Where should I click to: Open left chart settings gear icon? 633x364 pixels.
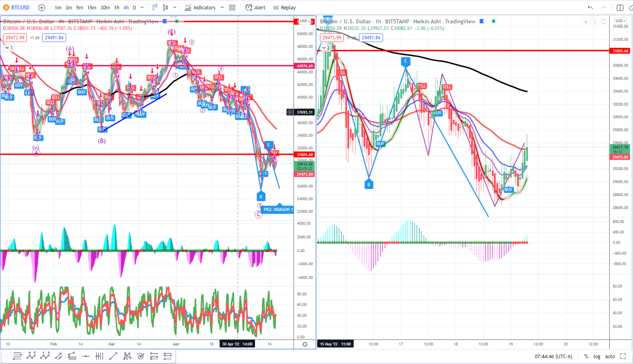pos(305,344)
